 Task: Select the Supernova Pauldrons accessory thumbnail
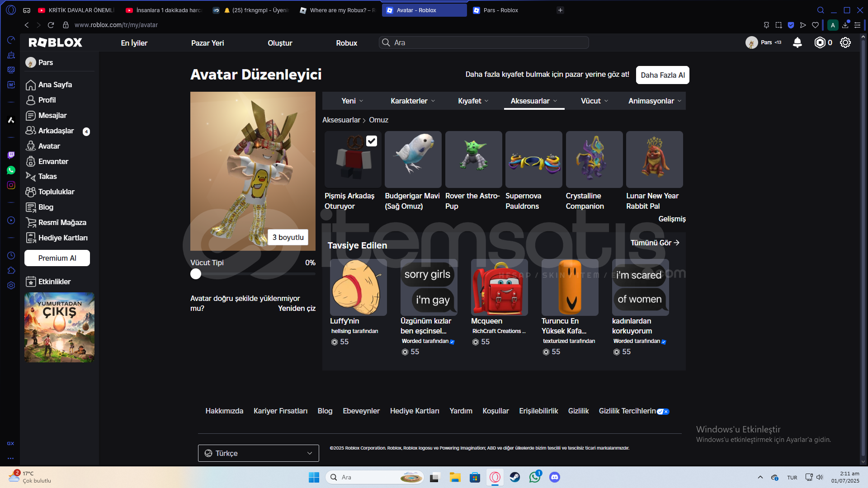tap(534, 160)
